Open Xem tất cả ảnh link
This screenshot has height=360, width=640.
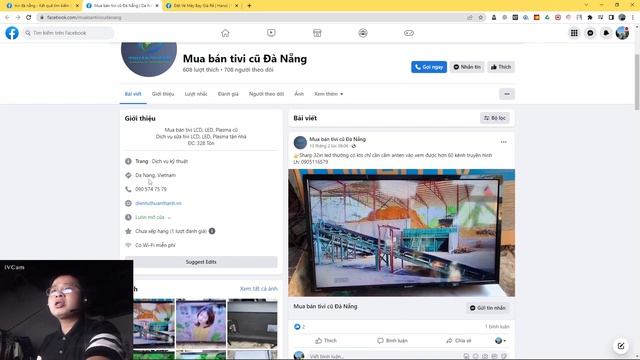coord(259,289)
